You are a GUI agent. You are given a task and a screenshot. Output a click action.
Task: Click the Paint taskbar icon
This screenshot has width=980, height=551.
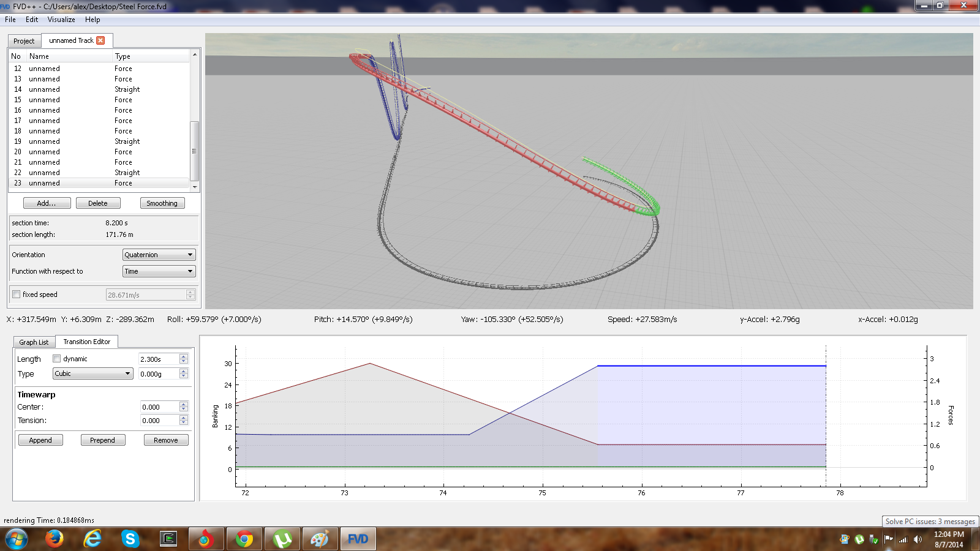point(320,539)
